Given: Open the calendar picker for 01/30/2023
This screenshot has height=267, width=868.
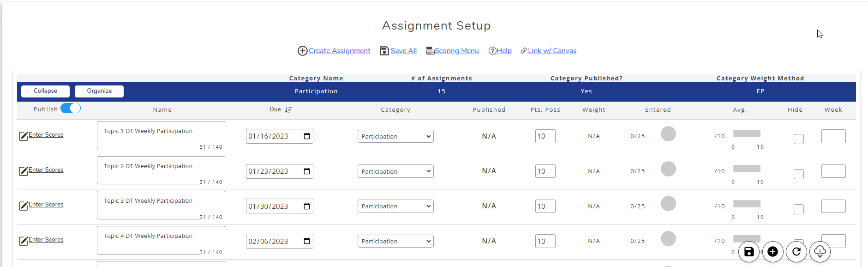Looking at the screenshot, I should pyautogui.click(x=307, y=206).
